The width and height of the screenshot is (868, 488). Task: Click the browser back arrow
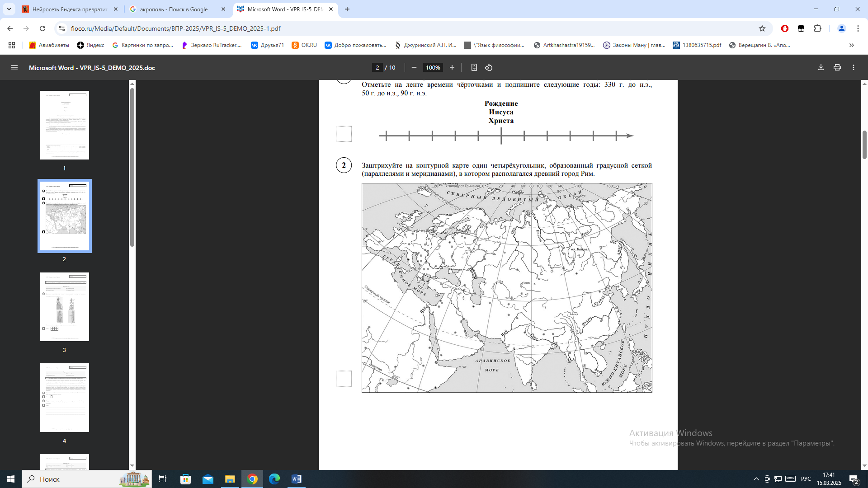10,28
